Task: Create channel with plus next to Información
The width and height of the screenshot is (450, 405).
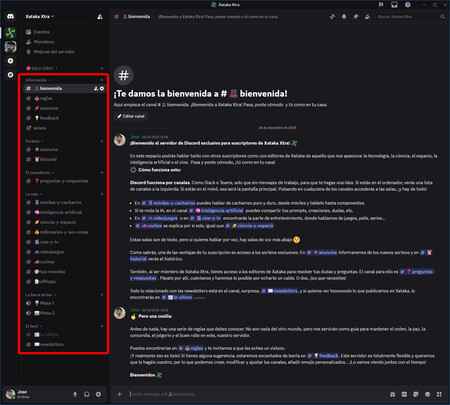Action: point(102,80)
